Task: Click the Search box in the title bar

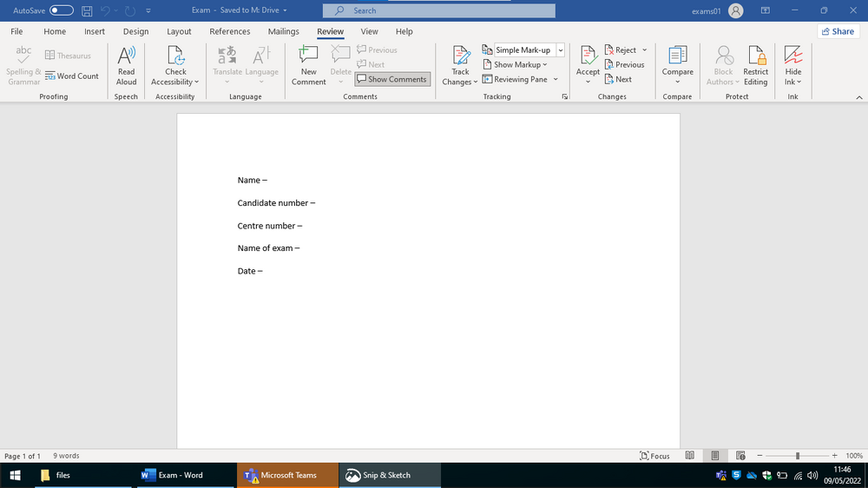Action: [439, 10]
